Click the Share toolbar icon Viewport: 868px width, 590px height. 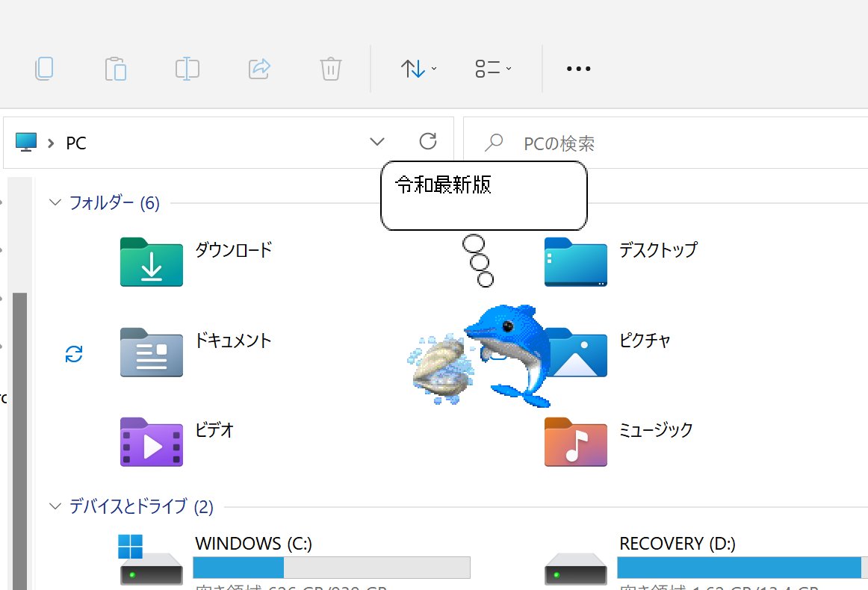[x=259, y=69]
